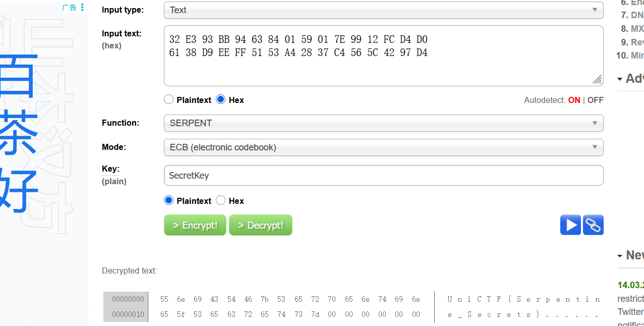
Task: Open the 广告 ad label
Action: point(69,8)
